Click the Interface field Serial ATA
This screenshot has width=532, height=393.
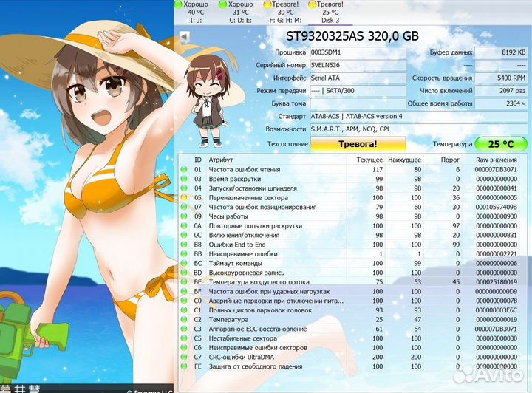[358, 78]
